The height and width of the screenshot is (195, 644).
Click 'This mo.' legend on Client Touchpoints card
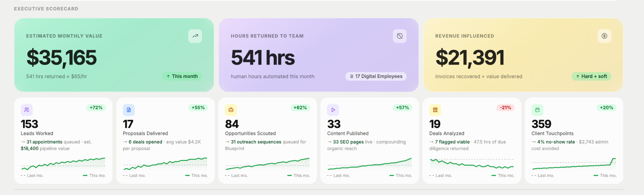(x=605, y=175)
